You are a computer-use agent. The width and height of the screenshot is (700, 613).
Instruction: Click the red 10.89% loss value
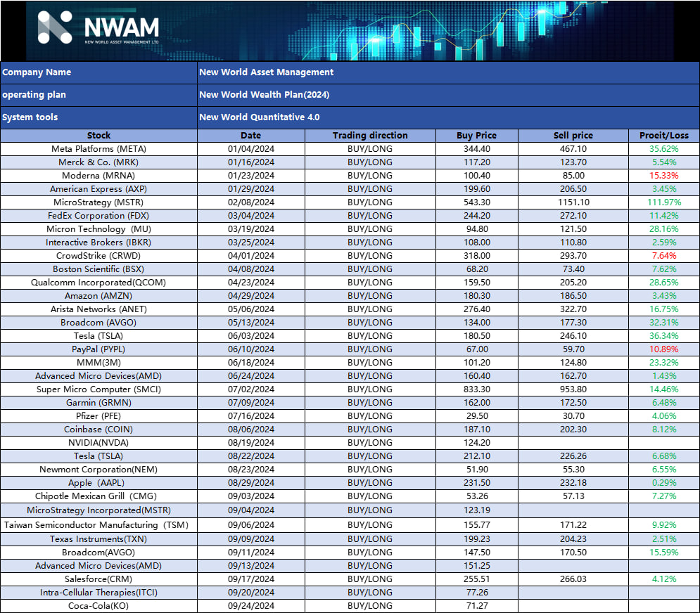(664, 349)
